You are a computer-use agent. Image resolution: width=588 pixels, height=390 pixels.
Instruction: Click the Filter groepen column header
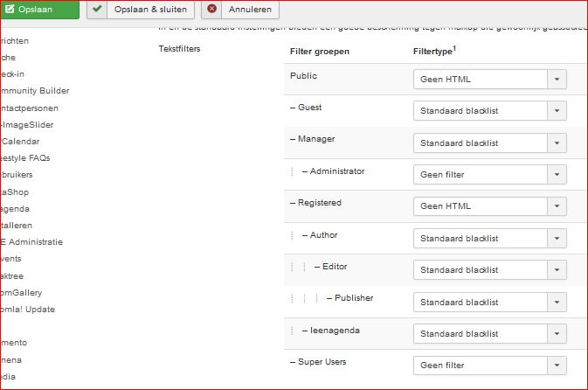click(x=320, y=52)
